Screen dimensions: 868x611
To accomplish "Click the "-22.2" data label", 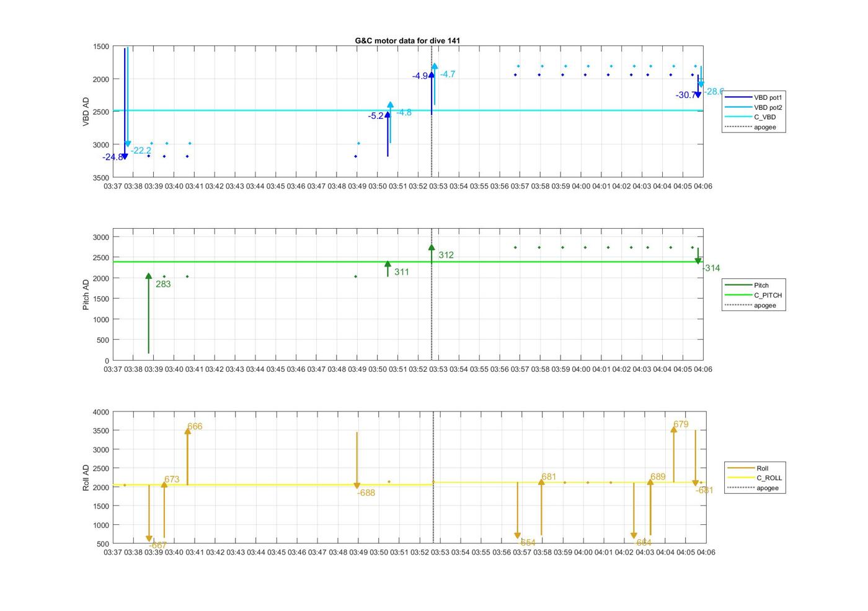I will pyautogui.click(x=141, y=151).
